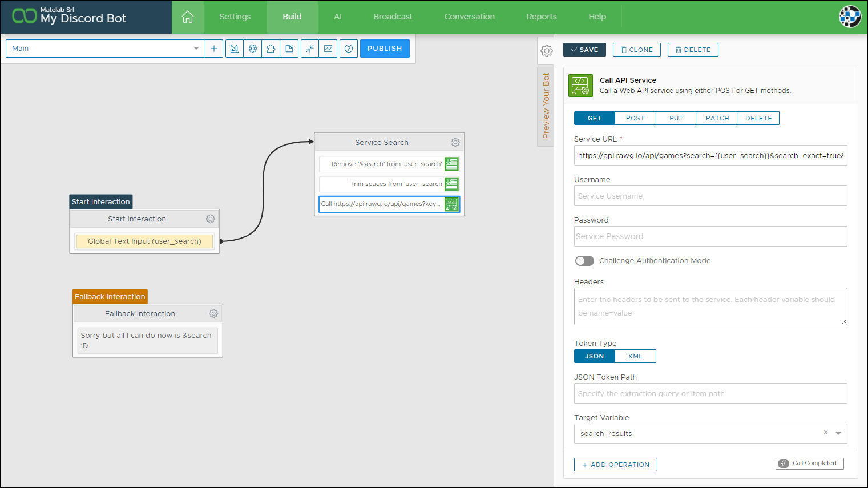Click the JSON Token Path field
Viewport: 868px width, 488px height.
[x=710, y=393]
